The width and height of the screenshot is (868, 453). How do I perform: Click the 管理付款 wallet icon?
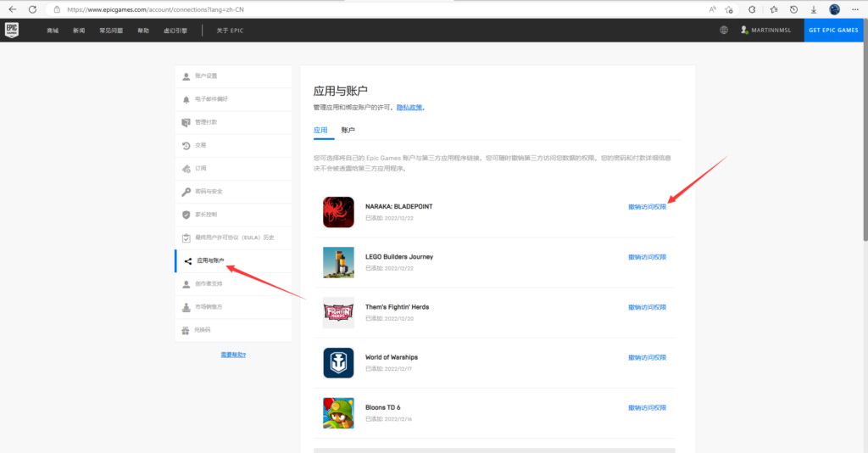pos(186,122)
